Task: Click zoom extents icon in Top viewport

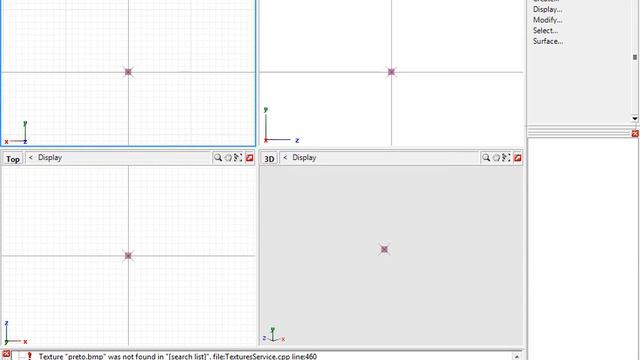Action: [x=238, y=158]
